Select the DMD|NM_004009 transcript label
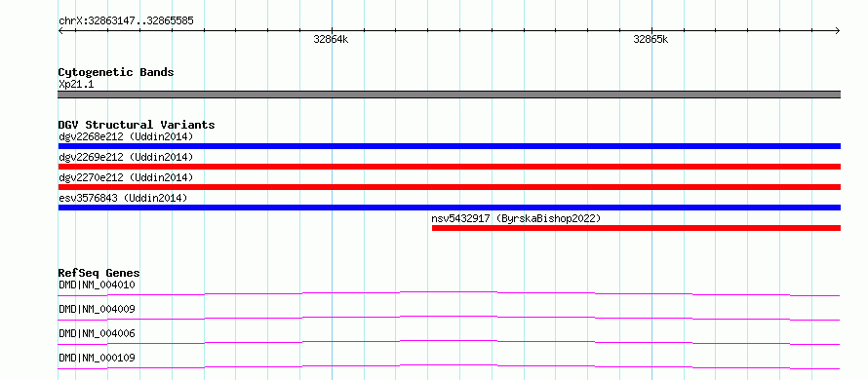This screenshot has width=868, height=380. coord(97,309)
